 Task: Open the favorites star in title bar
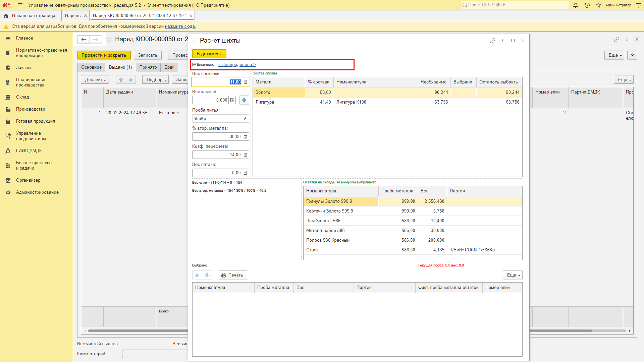pos(598,5)
